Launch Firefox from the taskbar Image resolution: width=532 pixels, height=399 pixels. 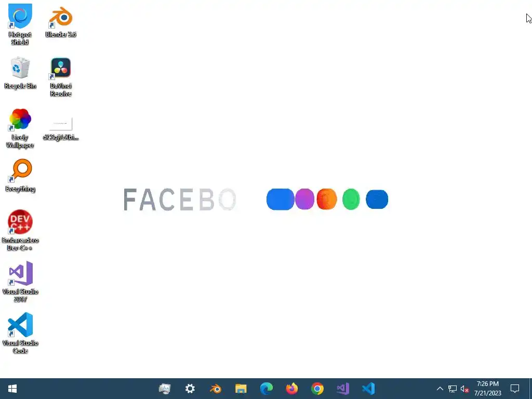(x=292, y=389)
